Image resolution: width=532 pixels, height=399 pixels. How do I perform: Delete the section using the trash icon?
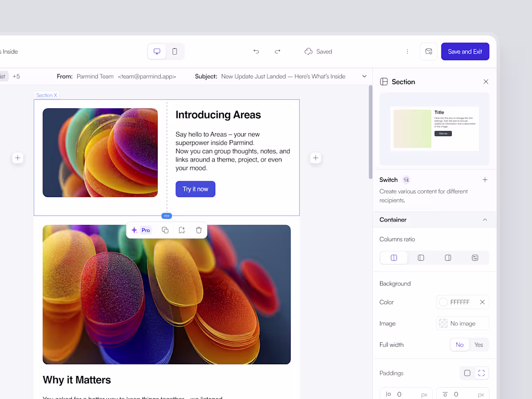tap(199, 230)
